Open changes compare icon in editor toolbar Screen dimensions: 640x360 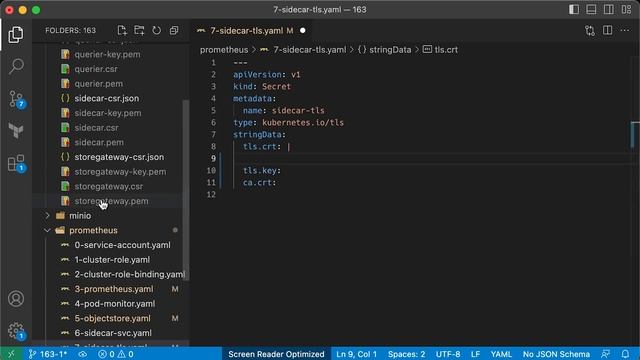(x=590, y=31)
